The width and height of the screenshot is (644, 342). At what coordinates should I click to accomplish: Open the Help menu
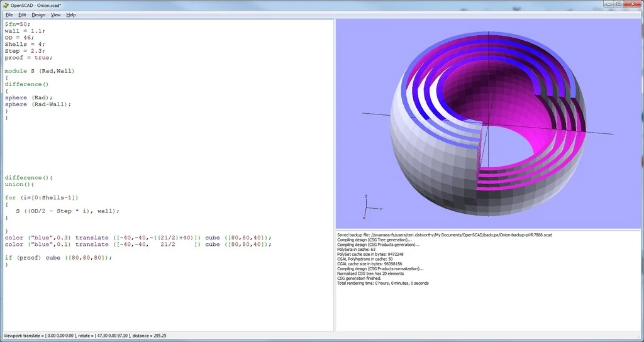[71, 15]
